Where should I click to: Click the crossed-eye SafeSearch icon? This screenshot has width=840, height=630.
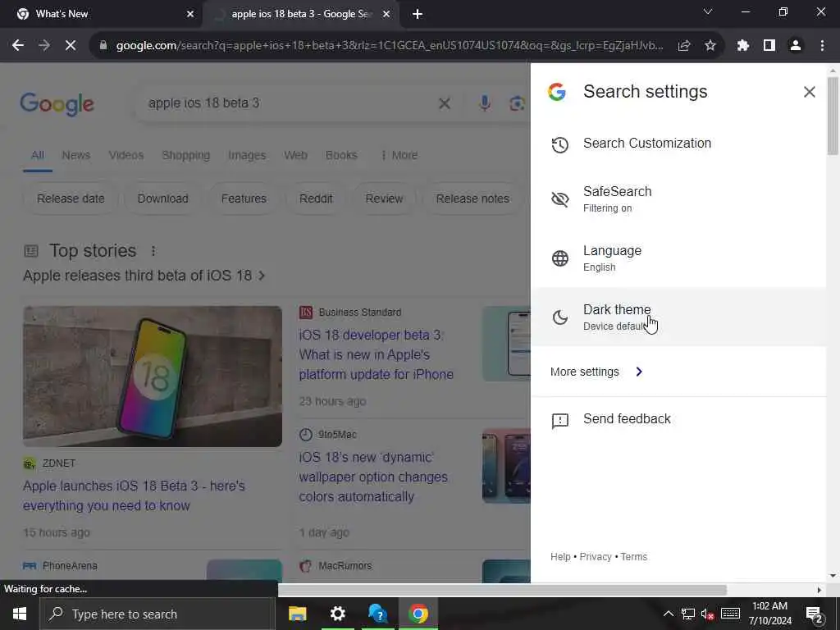(x=559, y=199)
